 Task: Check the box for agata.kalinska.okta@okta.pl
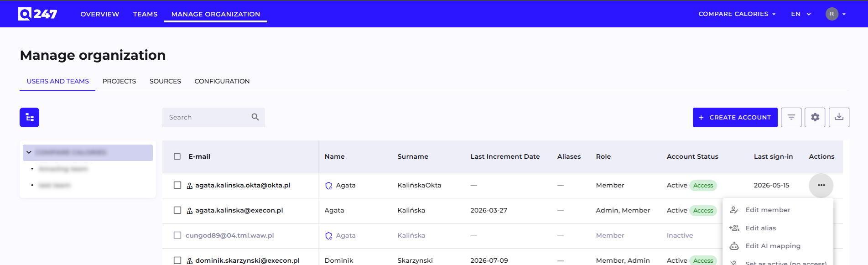177,185
